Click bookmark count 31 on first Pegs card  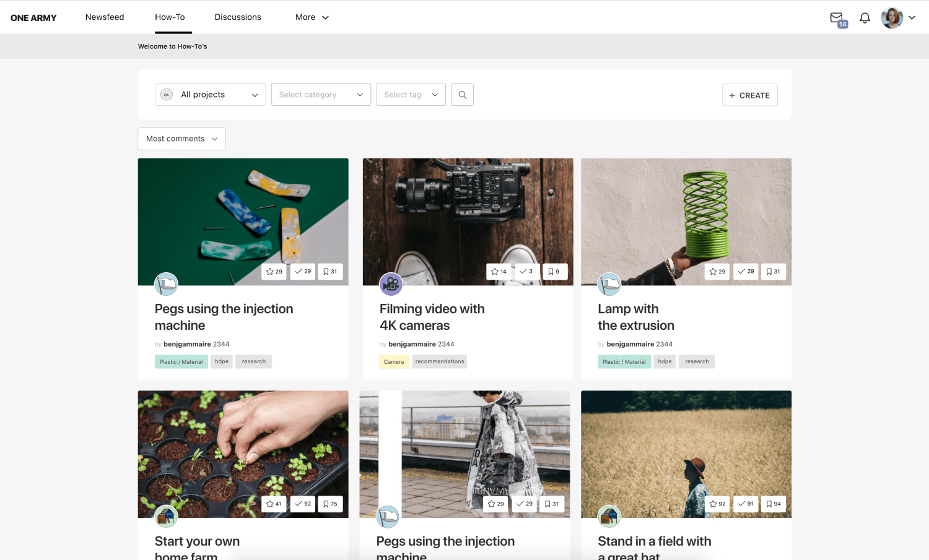click(331, 272)
